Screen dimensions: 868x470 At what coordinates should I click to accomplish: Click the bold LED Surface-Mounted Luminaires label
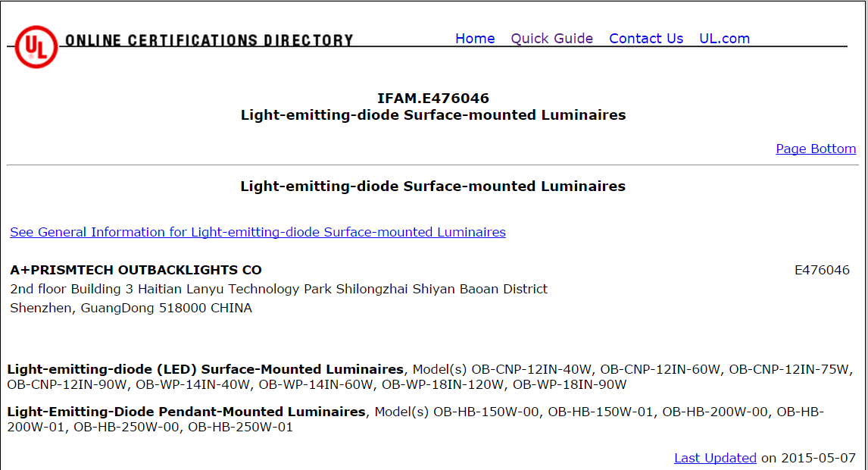tap(205, 369)
